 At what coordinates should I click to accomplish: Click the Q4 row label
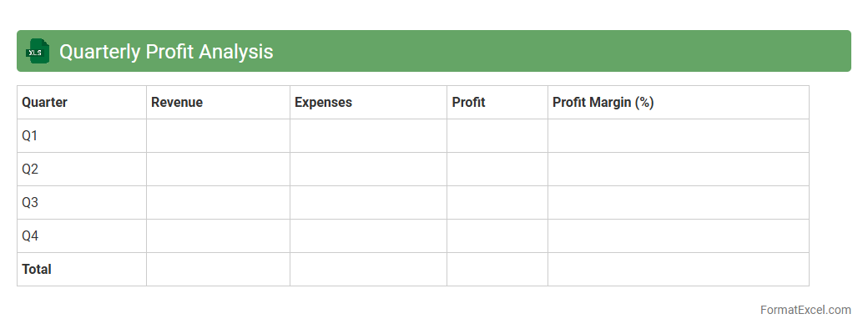pos(30,236)
